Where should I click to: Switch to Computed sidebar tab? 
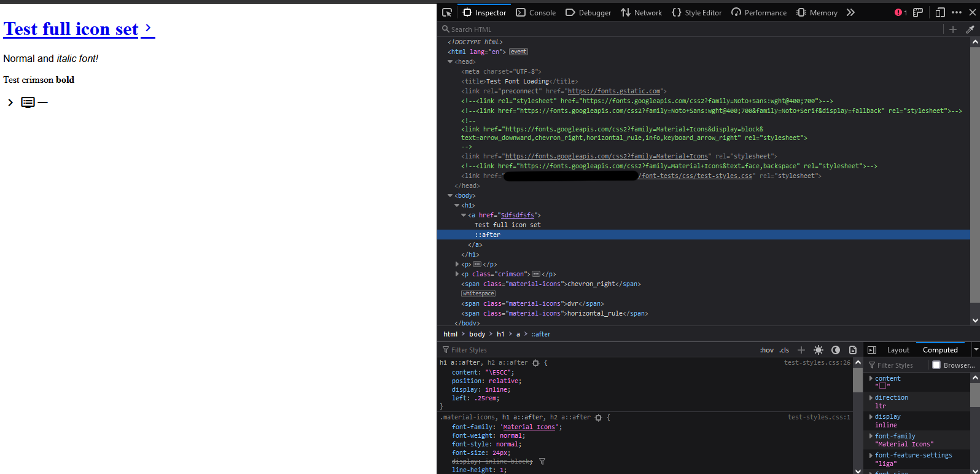point(940,350)
